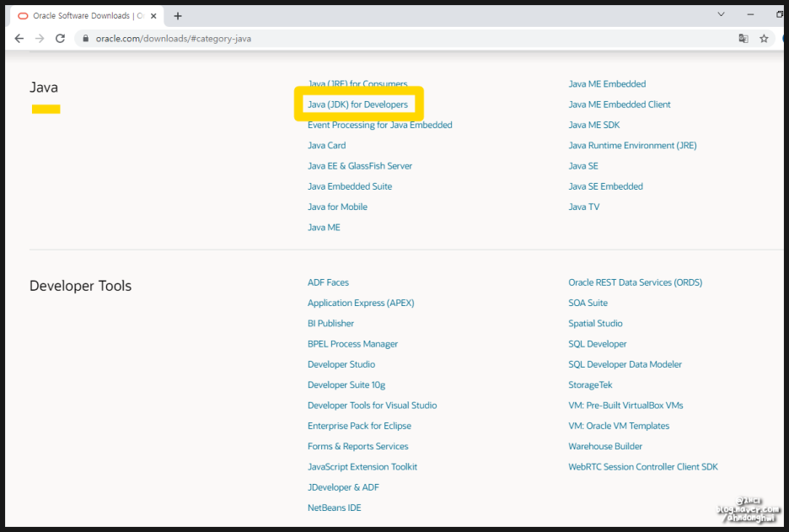Image resolution: width=789 pixels, height=532 pixels.
Task: Open Java for Mobile link
Action: tap(338, 207)
